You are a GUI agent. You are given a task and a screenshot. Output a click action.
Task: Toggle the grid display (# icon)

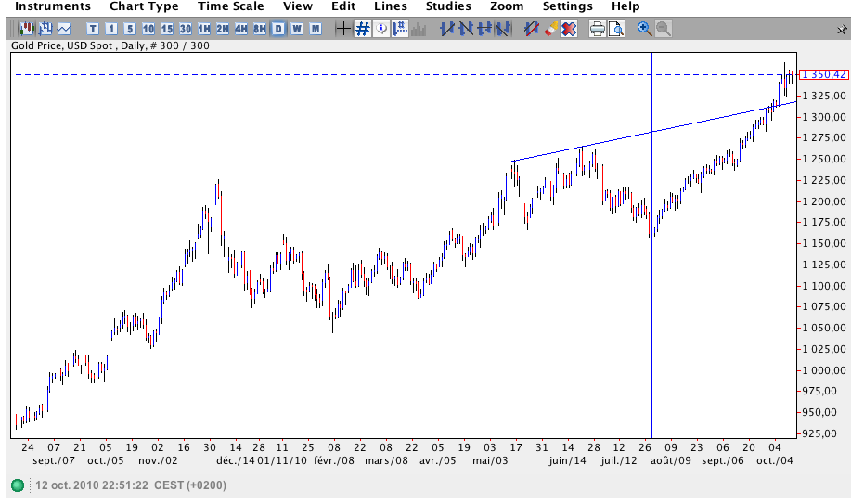click(362, 29)
